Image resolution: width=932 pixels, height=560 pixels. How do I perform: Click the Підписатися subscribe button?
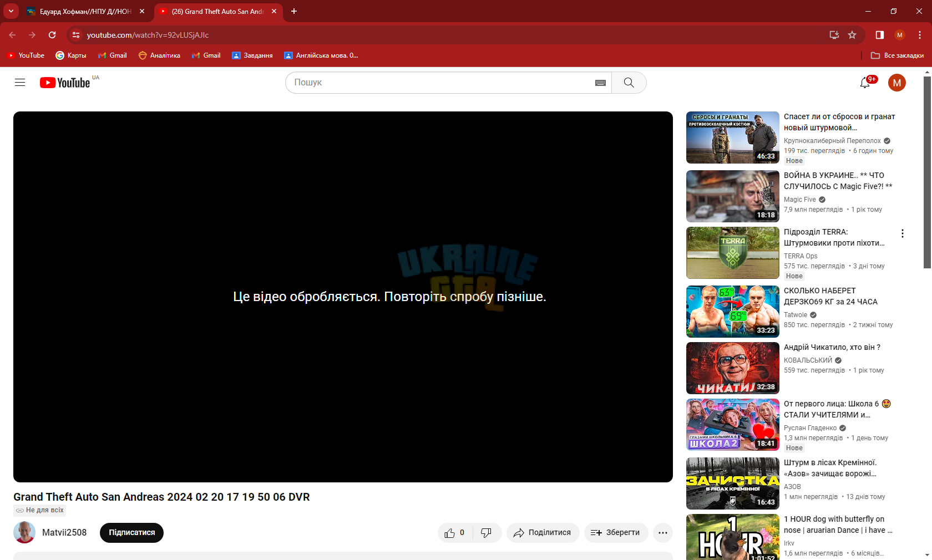[131, 533]
